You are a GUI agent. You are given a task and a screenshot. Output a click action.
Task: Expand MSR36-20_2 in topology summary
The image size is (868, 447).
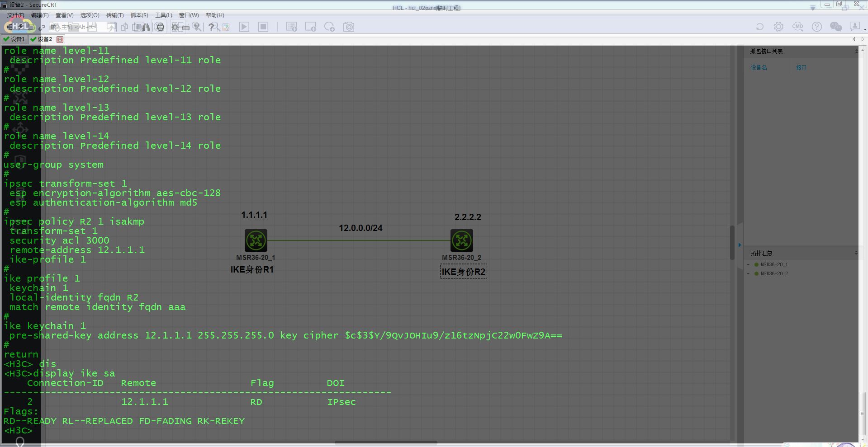(748, 274)
